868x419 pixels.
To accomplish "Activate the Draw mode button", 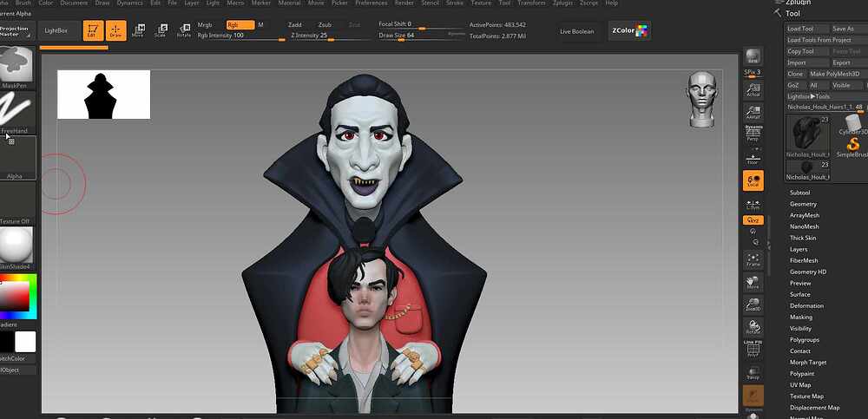I will pos(115,30).
